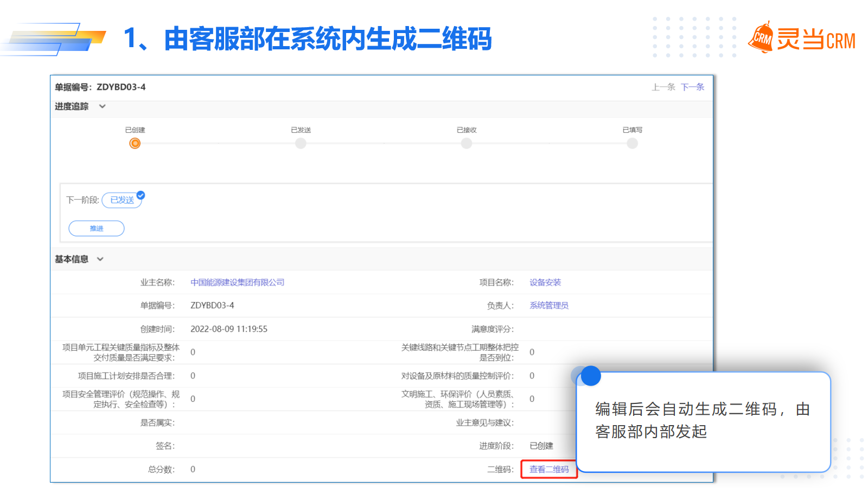Select the 已接收 progress stage circle
This screenshot has width=868, height=488.
pos(467,143)
